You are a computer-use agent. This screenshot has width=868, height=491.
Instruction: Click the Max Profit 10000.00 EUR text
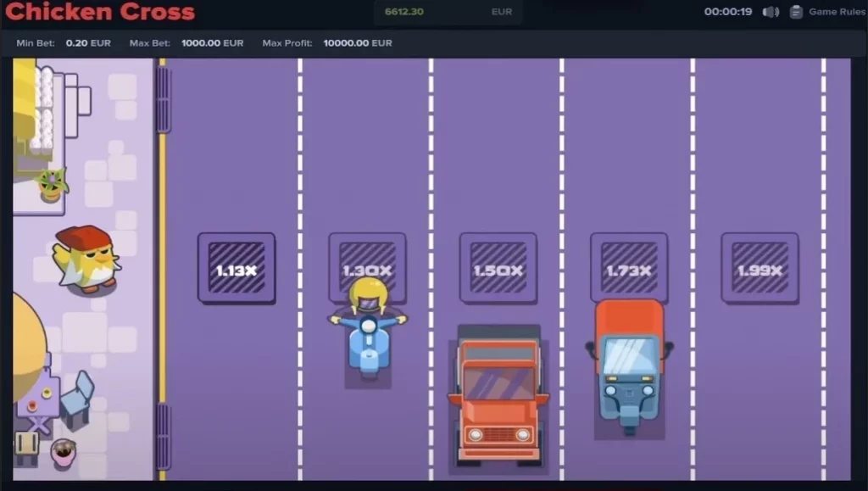pos(357,41)
